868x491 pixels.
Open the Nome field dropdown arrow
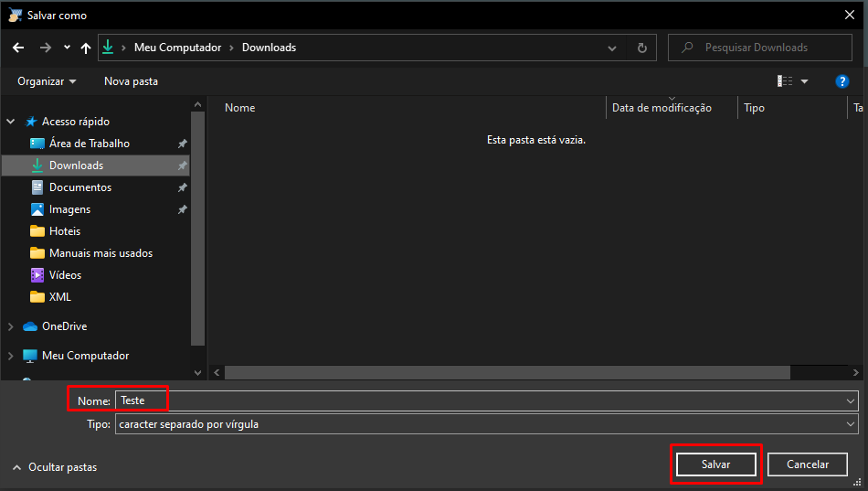pyautogui.click(x=851, y=400)
